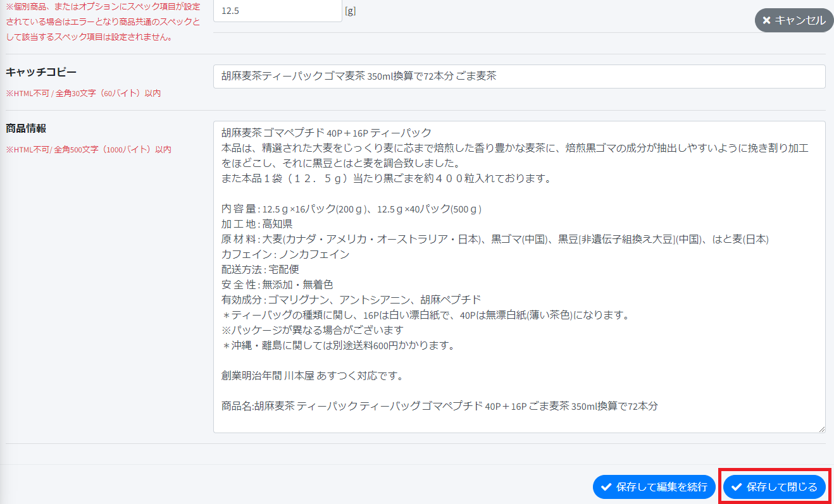This screenshot has height=504, width=834.
Task: Click the line 加工地：高知県
Action: click(x=257, y=224)
